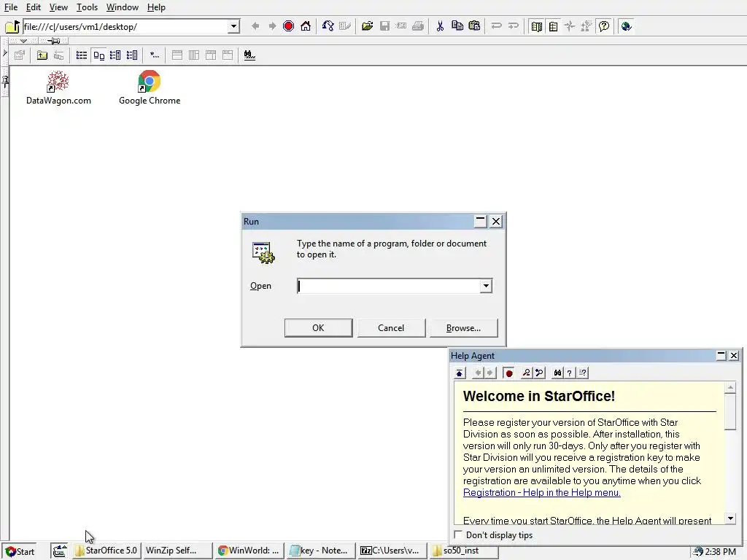Switch to WinWorld taskbar item
The image size is (747, 560).
[x=249, y=551]
